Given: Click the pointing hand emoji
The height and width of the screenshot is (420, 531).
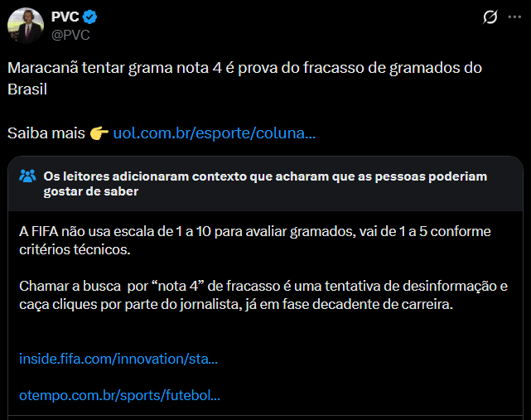Looking at the screenshot, I should pos(99,133).
